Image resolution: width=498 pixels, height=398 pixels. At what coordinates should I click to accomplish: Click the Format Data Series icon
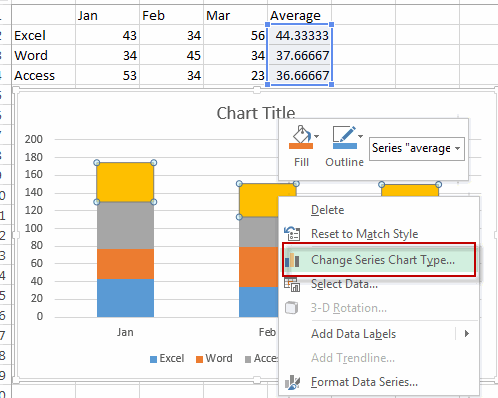[292, 382]
